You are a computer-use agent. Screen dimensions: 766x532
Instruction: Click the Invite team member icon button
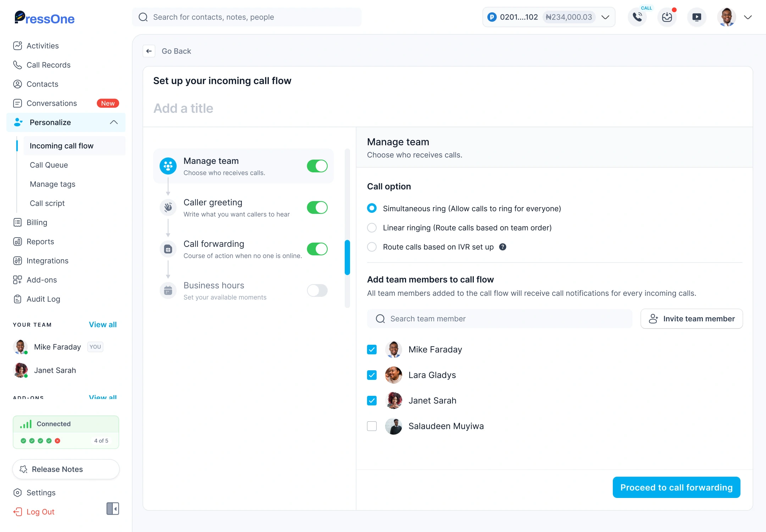click(x=654, y=318)
